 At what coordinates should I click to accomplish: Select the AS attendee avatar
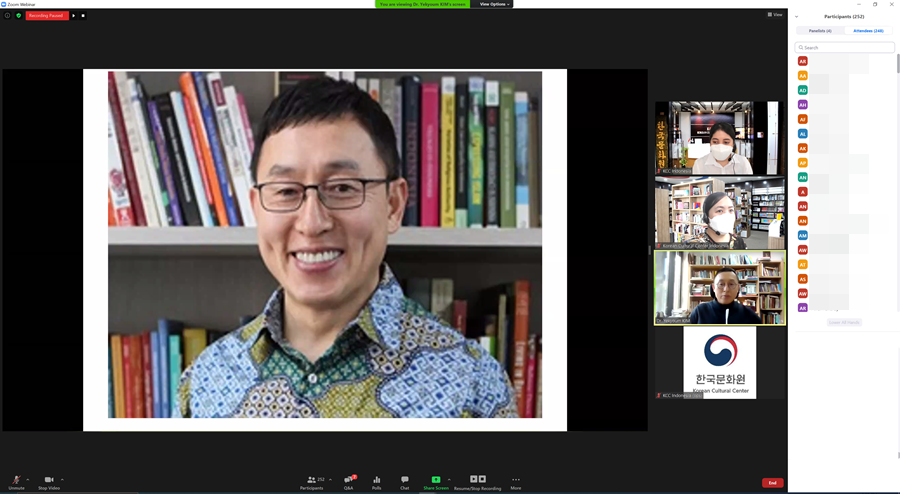[802, 279]
